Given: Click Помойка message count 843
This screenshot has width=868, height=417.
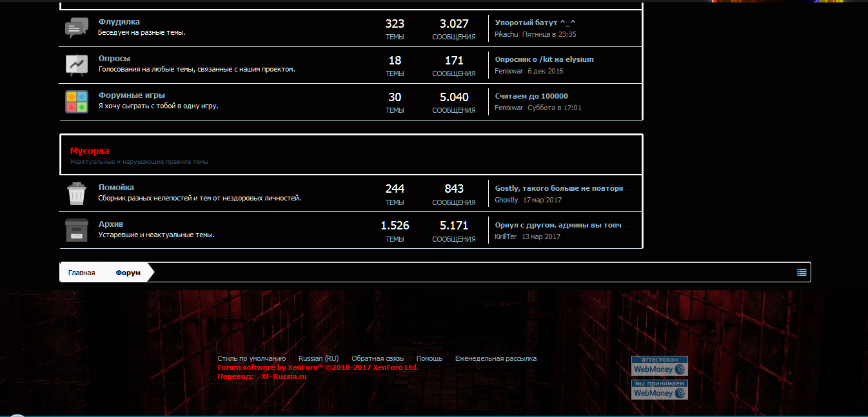Looking at the screenshot, I should click(454, 189).
